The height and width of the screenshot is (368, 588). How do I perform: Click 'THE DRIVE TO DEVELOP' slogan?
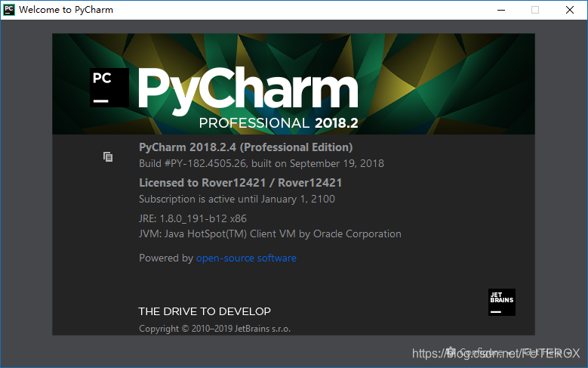205,311
